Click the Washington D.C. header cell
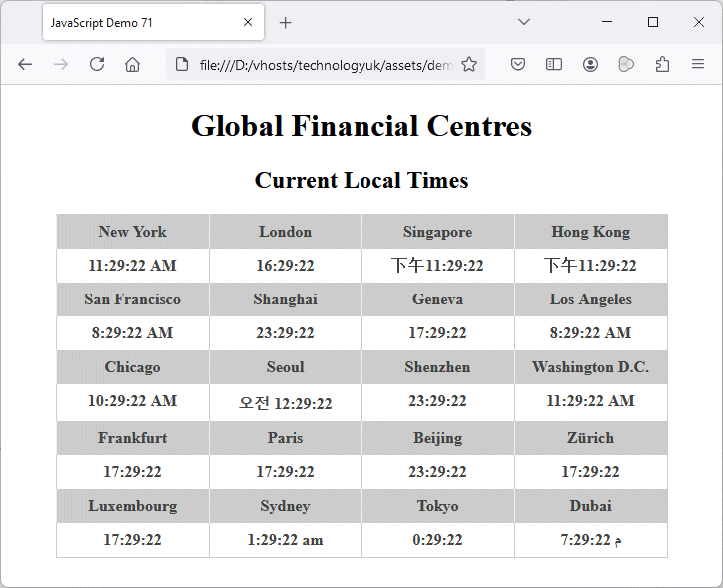Viewport: 723px width, 588px height. 591,367
